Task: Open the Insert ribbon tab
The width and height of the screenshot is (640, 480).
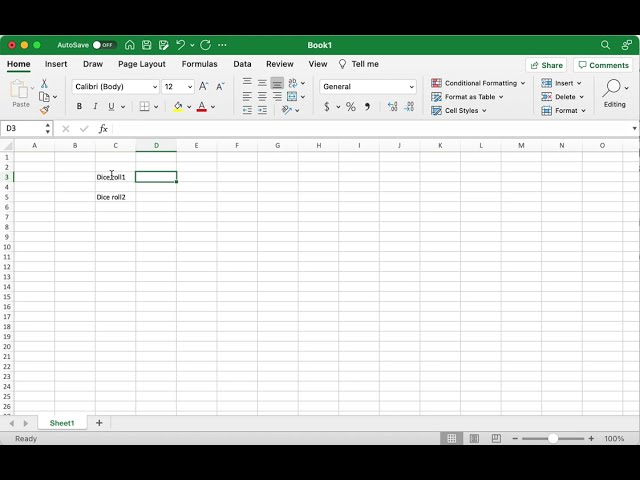Action: click(56, 64)
